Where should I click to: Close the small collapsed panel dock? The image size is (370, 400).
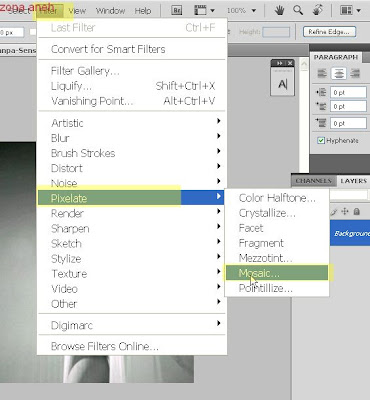click(290, 63)
